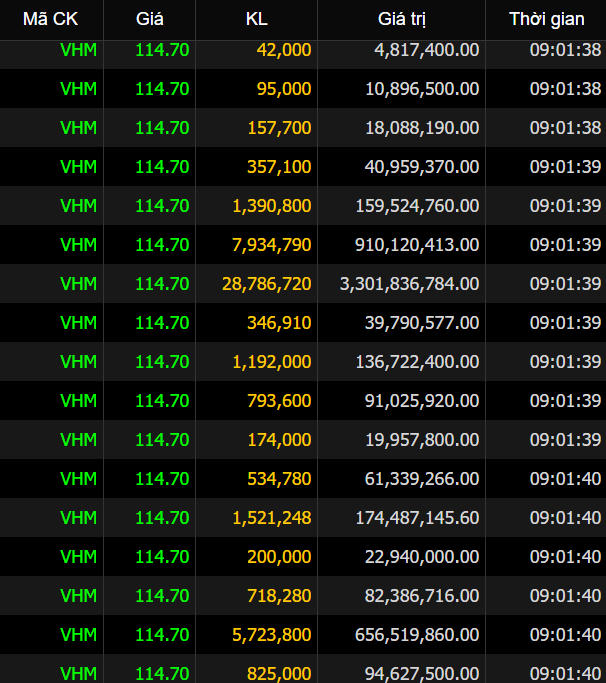Screen dimensions: 606x683
Task: Click the VHM ticker in the 1,390,800 volume row
Action: point(78,206)
